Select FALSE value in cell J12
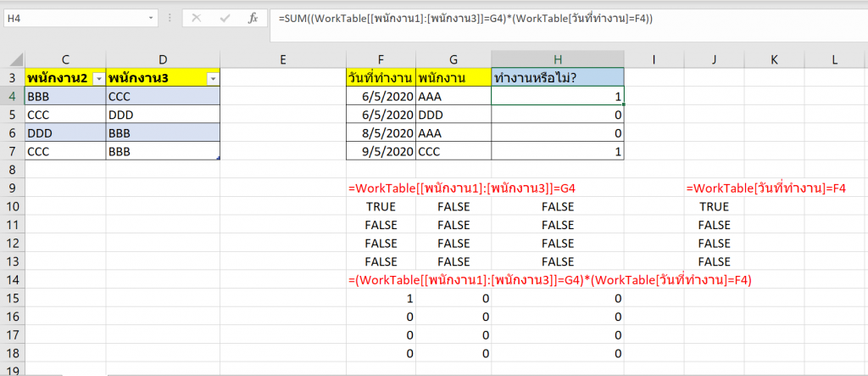The image size is (868, 376). coord(714,243)
